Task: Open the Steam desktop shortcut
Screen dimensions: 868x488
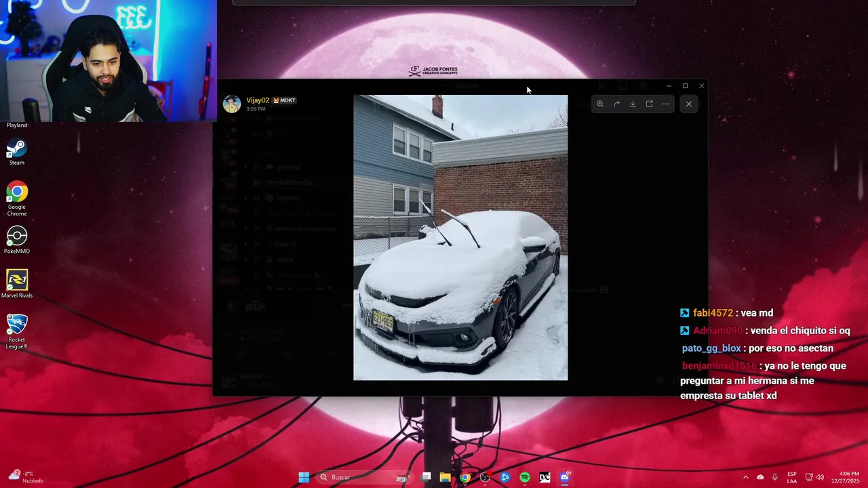Action: pyautogui.click(x=17, y=152)
